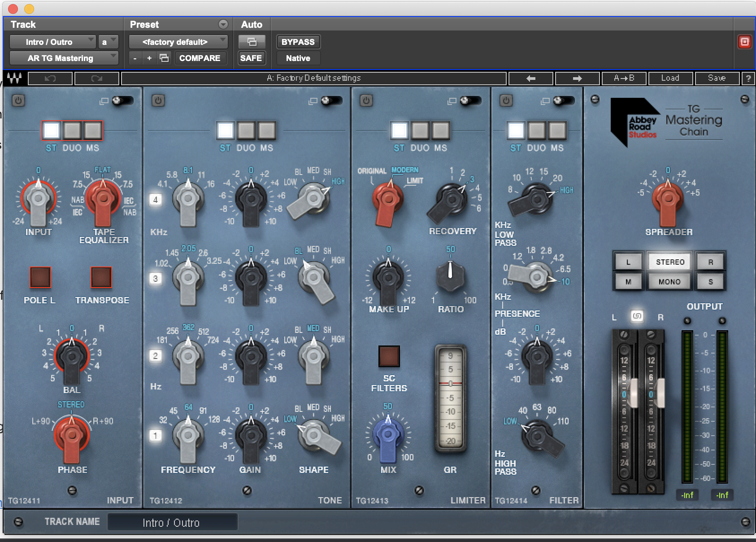The image size is (756, 542).
Task: Click the Waves logo icon
Action: (14, 79)
